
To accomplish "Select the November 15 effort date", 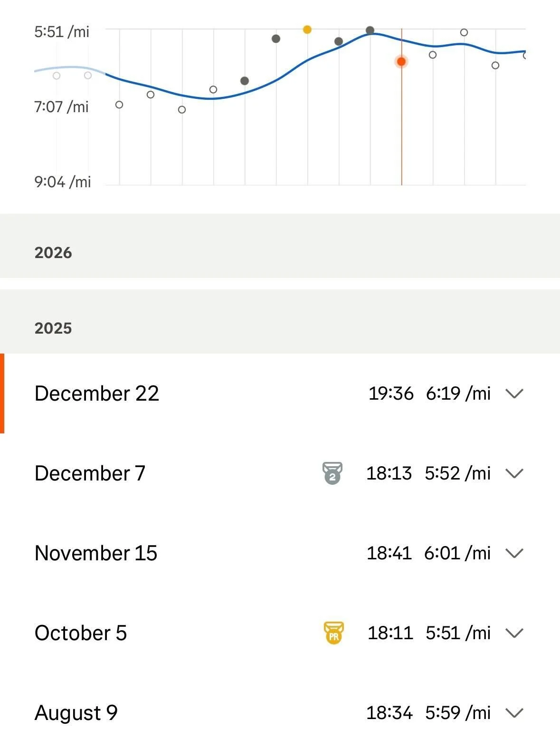I will click(96, 553).
